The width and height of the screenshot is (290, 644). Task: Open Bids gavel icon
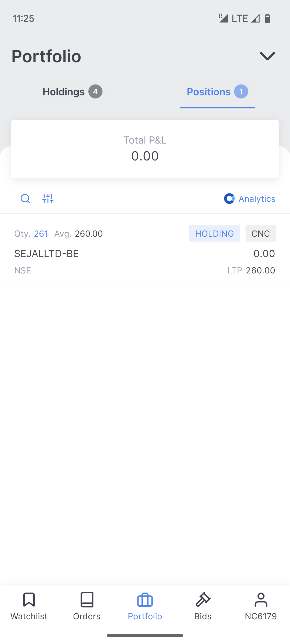click(x=203, y=600)
